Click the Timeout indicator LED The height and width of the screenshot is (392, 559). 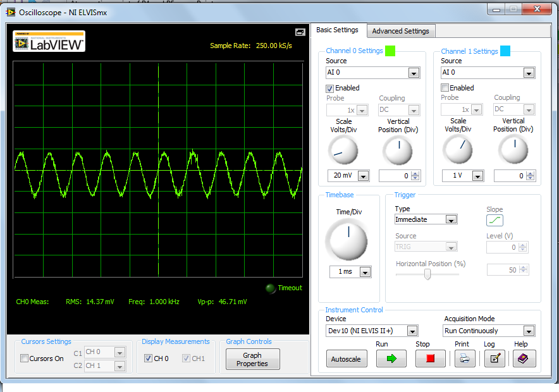click(271, 288)
